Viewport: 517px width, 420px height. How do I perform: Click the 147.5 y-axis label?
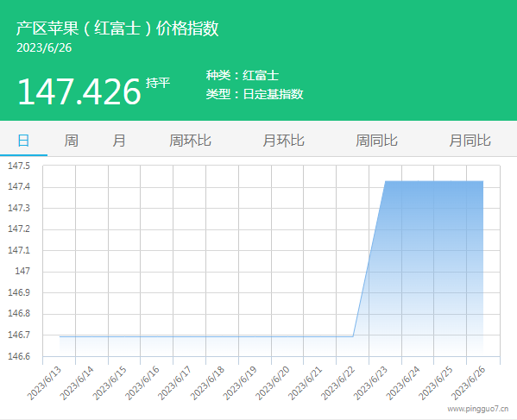[19, 166]
